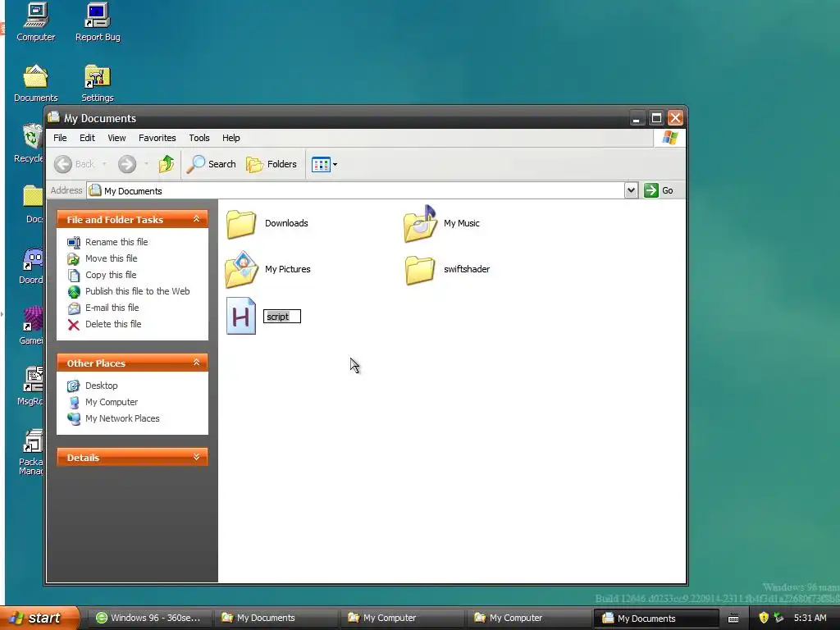
Task: Collapse the Other Places panel
Action: pyautogui.click(x=197, y=363)
